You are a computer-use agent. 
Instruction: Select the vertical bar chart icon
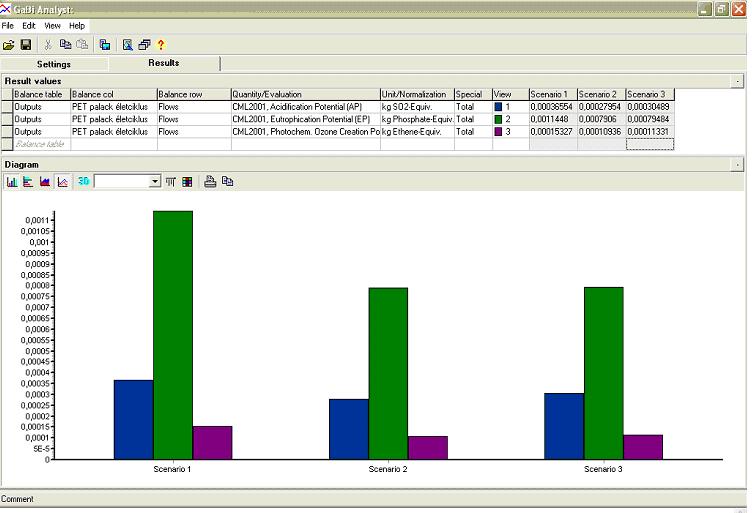(12, 182)
